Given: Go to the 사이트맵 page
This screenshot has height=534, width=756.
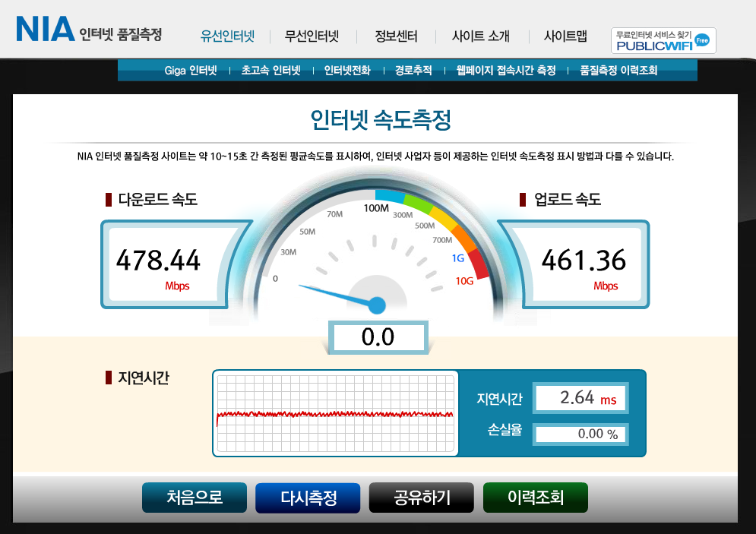Looking at the screenshot, I should click(565, 36).
